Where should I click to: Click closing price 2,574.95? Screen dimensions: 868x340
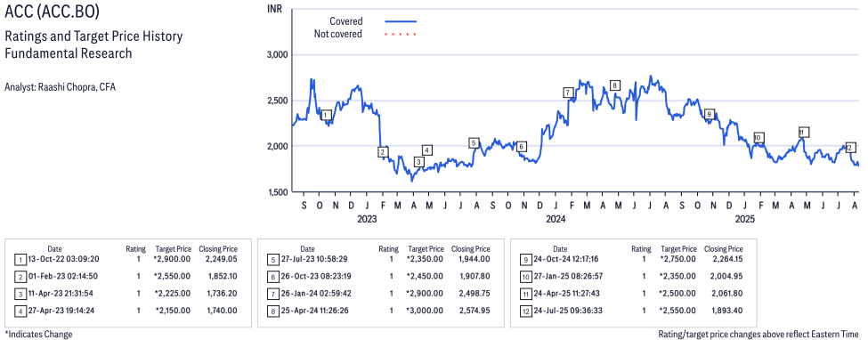pos(474,310)
